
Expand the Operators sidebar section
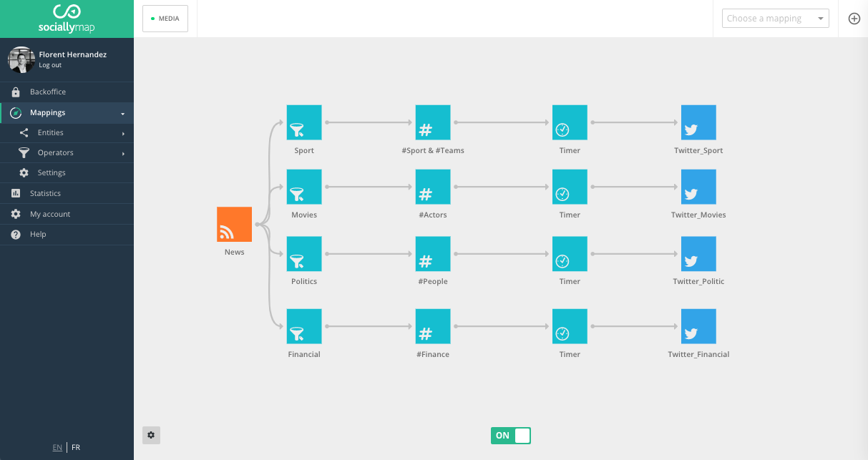pos(67,152)
